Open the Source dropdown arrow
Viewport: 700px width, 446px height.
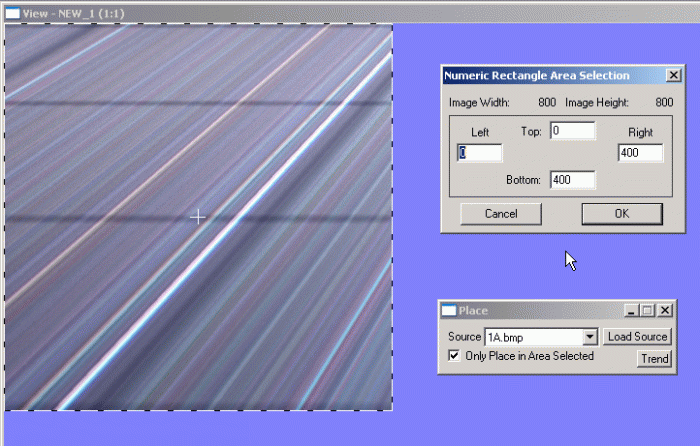pos(590,337)
